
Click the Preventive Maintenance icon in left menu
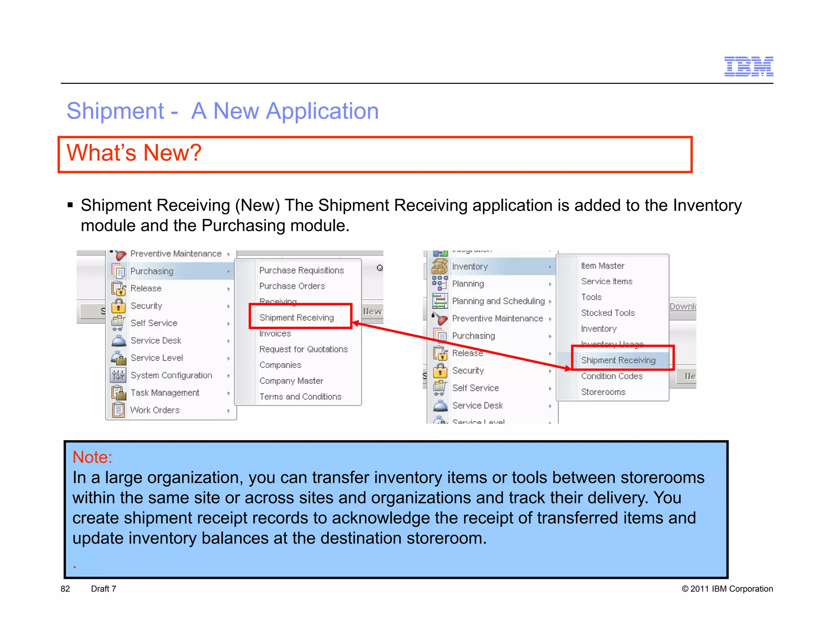point(119,255)
